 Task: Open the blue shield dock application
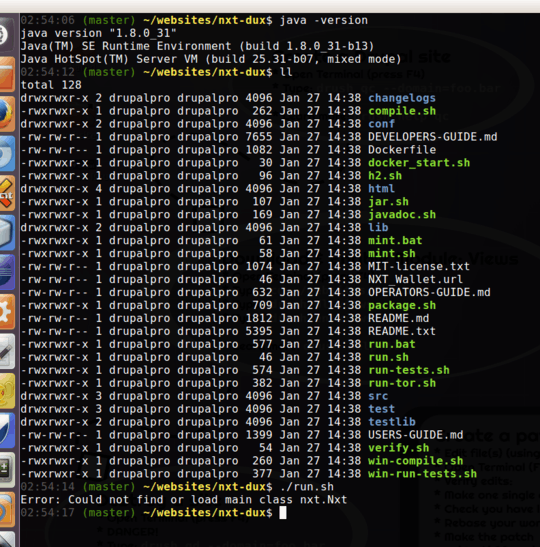(6, 430)
